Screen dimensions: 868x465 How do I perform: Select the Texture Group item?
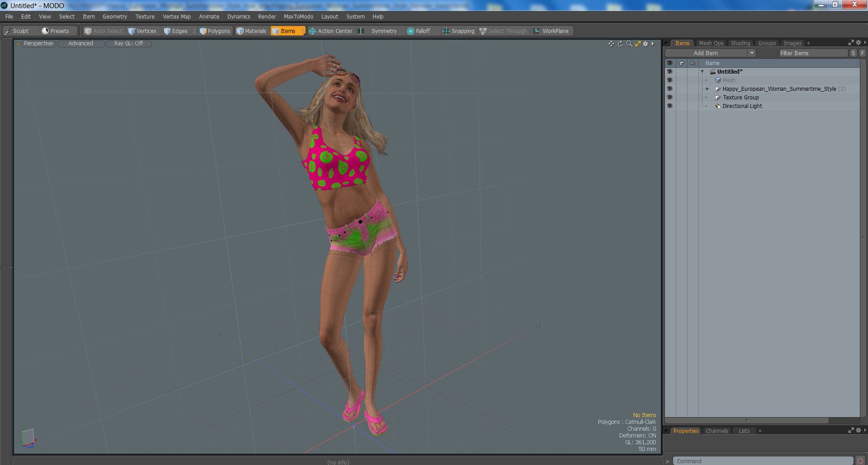point(740,98)
